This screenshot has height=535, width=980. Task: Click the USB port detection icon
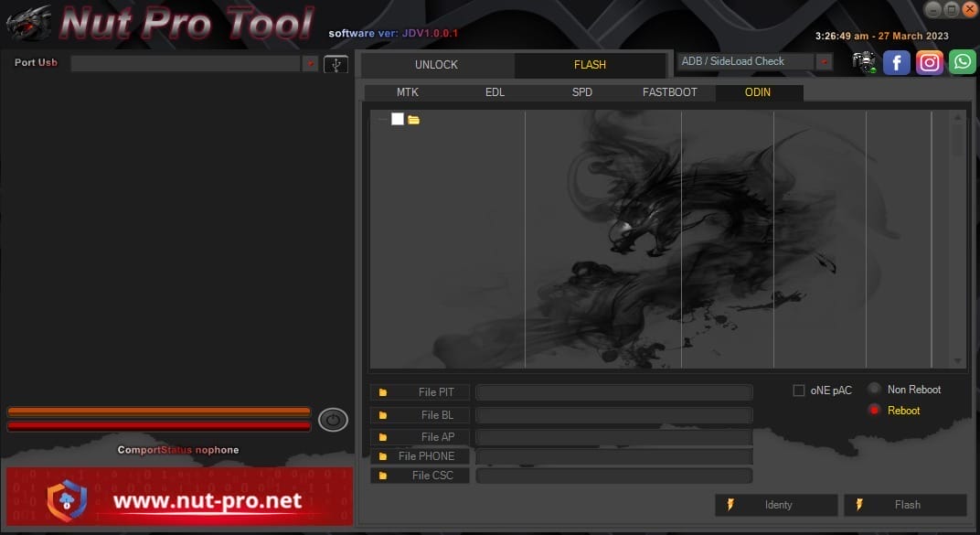[335, 64]
